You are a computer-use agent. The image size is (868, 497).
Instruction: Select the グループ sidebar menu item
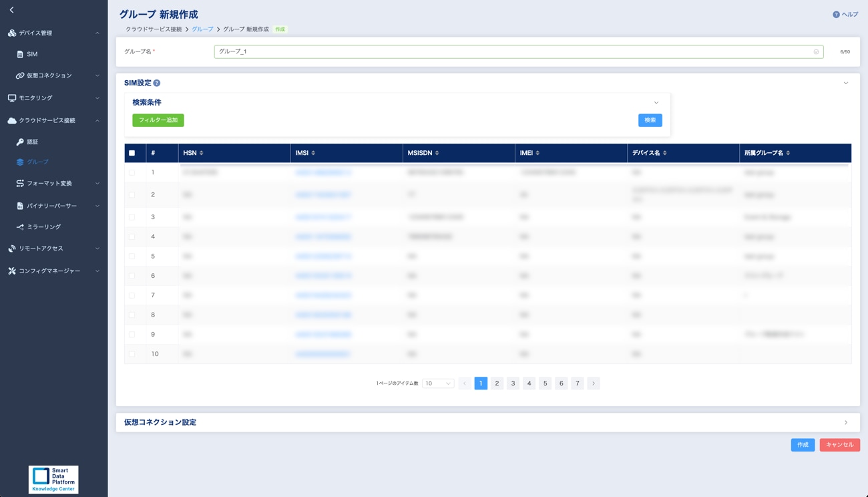[38, 162]
